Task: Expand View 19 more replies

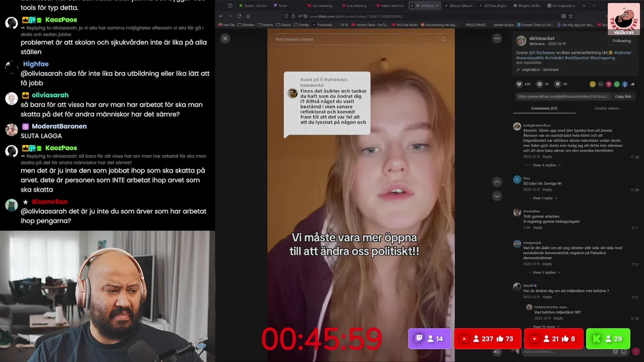Action: 546,327
